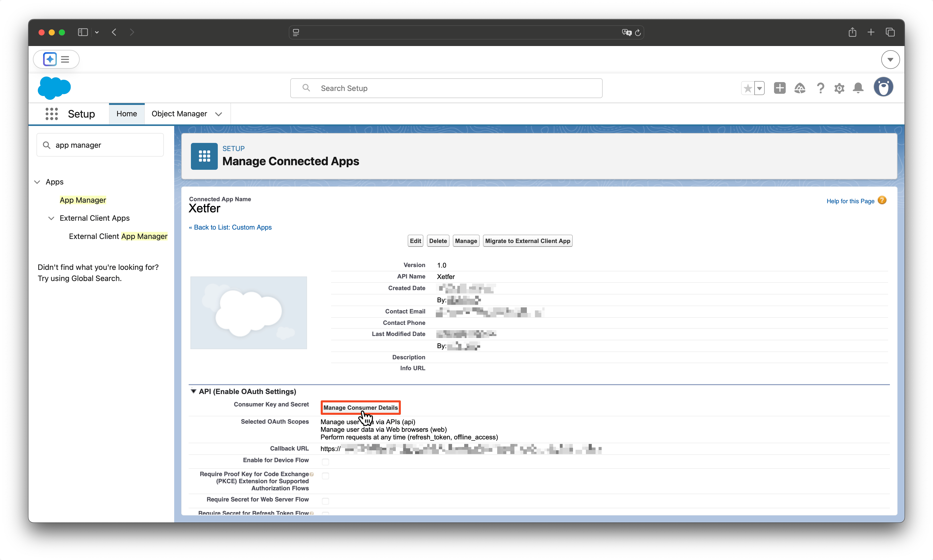
Task: Enable the Device Flow checkbox
Action: click(x=325, y=461)
